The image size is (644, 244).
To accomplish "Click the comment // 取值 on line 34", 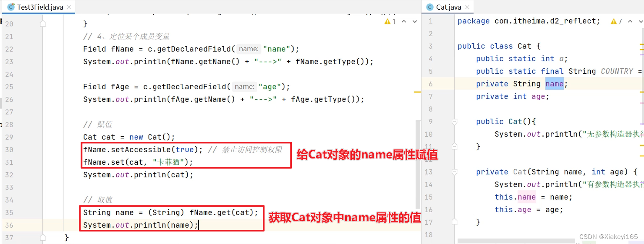I will pyautogui.click(x=97, y=200).
